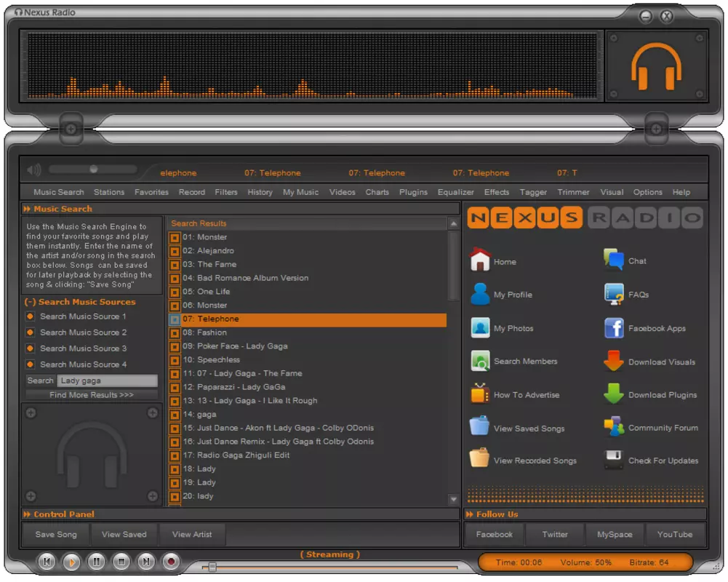Click the volume slider handle
Image resolution: width=728 pixels, height=582 pixels.
[x=93, y=169]
